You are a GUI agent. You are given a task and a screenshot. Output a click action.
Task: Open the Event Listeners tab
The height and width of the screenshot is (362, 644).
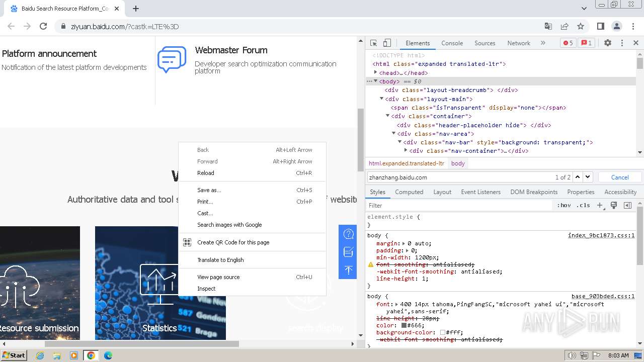(480, 192)
